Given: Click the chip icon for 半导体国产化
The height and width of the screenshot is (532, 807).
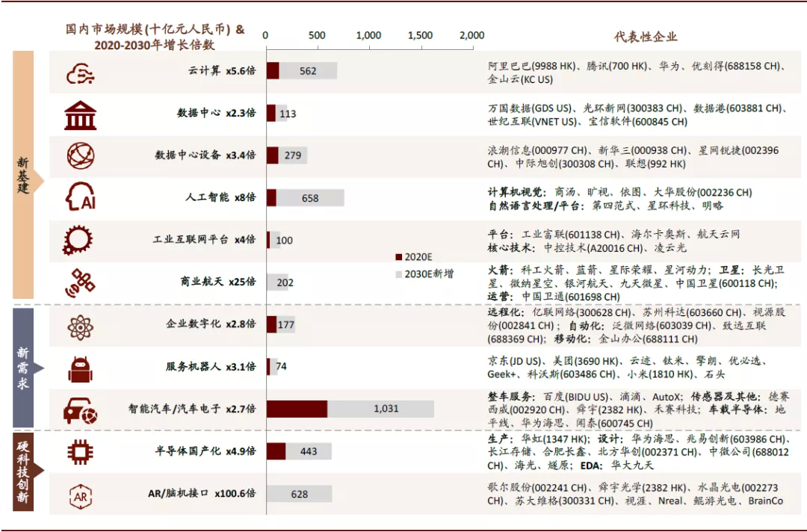Looking at the screenshot, I should click(80, 451).
